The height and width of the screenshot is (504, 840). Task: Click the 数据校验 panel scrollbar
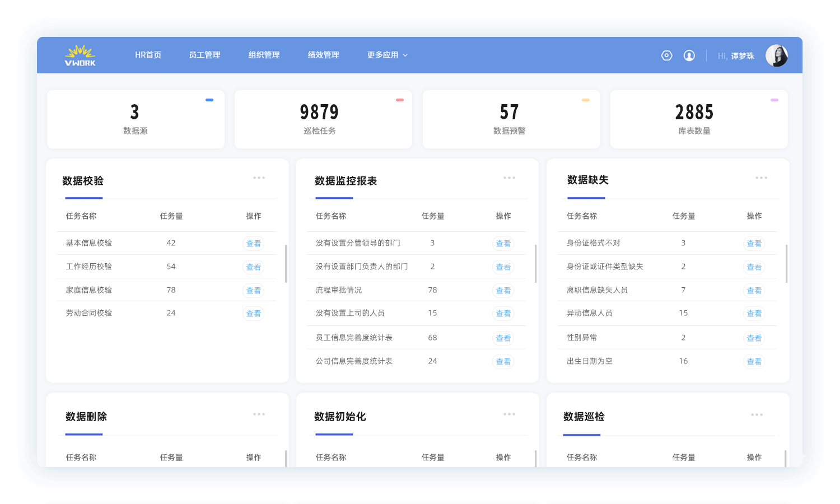286,263
